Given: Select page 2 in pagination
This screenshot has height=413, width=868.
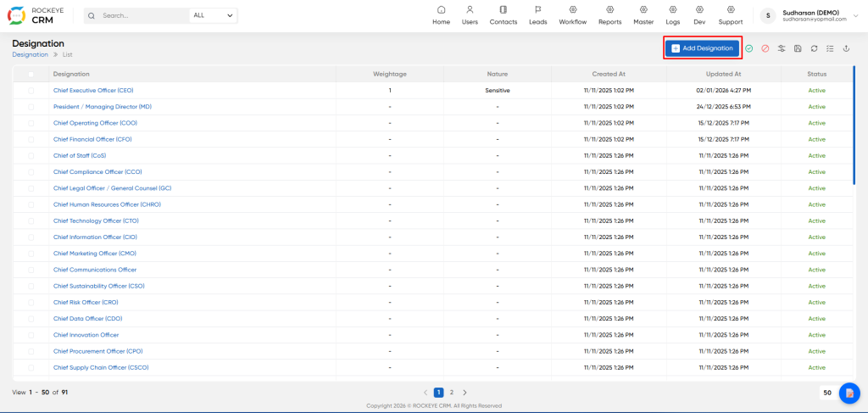Looking at the screenshot, I should coord(452,393).
